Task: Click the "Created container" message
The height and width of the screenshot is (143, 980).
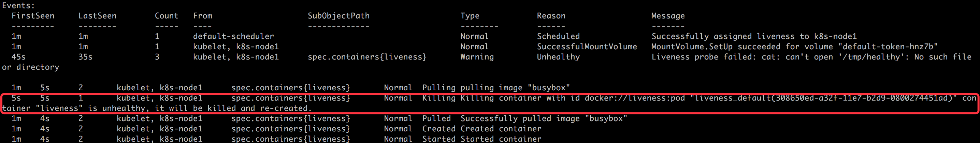Action: pos(501,129)
